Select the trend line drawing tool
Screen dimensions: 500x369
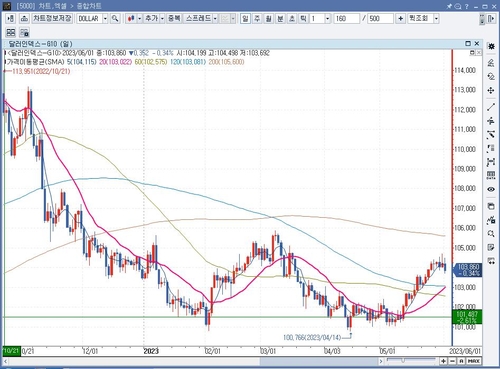coord(491,107)
